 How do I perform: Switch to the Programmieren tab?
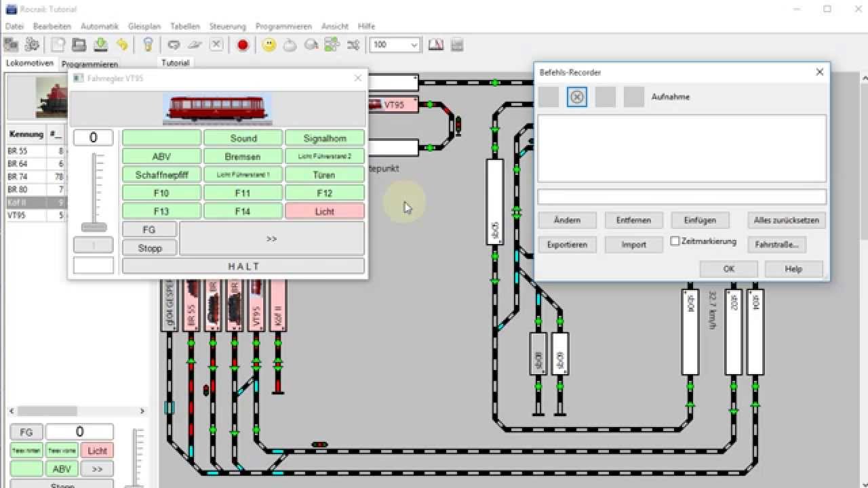pos(90,64)
